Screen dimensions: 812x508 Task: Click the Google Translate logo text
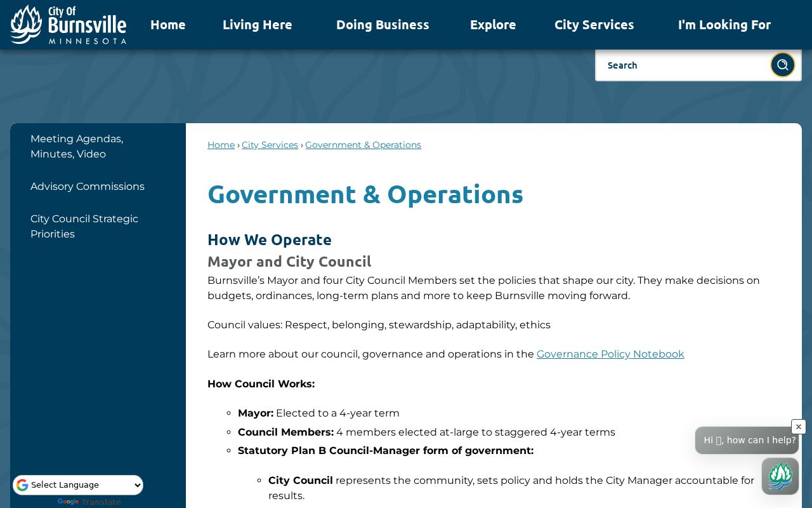coord(89,502)
